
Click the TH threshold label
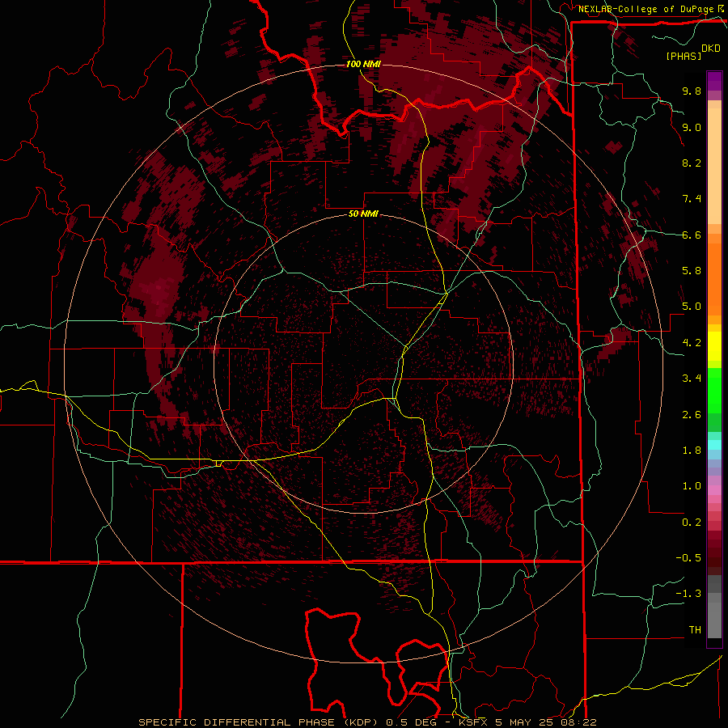(x=695, y=630)
